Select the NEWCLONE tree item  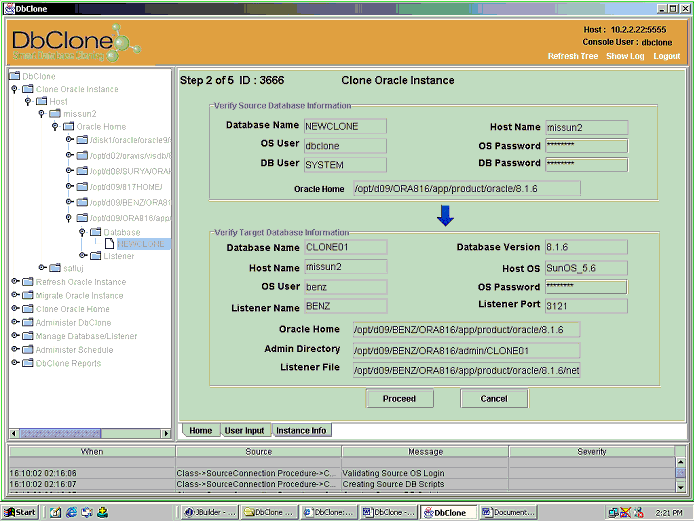click(142, 243)
